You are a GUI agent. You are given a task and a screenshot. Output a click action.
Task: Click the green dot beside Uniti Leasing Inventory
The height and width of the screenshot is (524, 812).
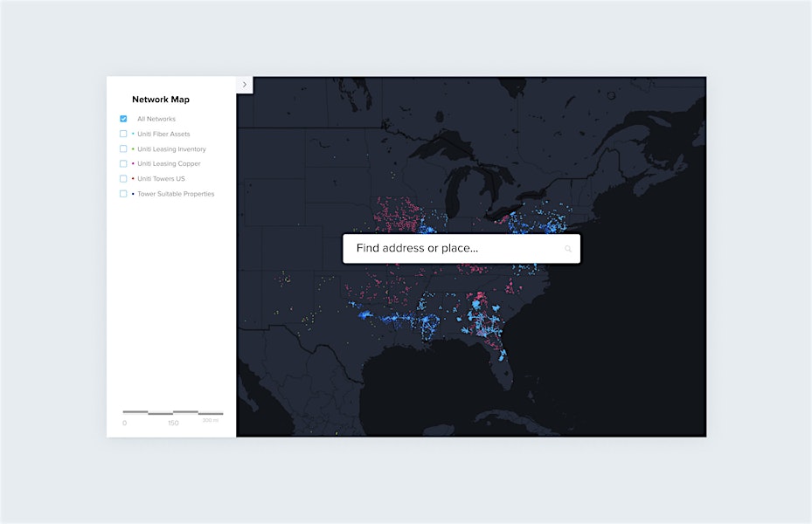pyautogui.click(x=133, y=149)
